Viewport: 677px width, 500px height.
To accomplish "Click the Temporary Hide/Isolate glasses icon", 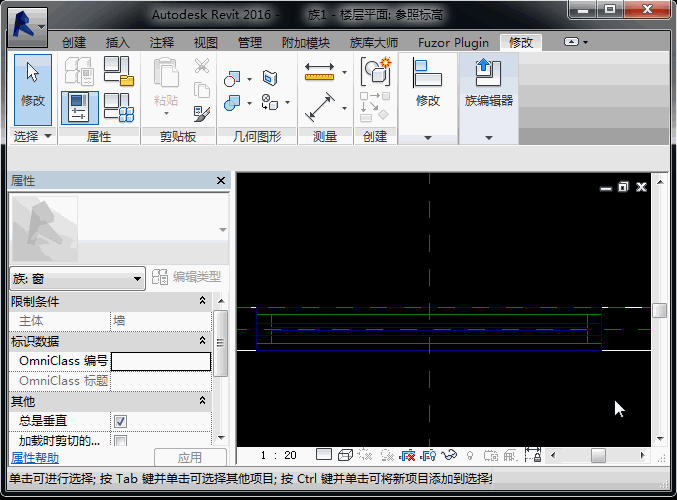I will pos(450,456).
